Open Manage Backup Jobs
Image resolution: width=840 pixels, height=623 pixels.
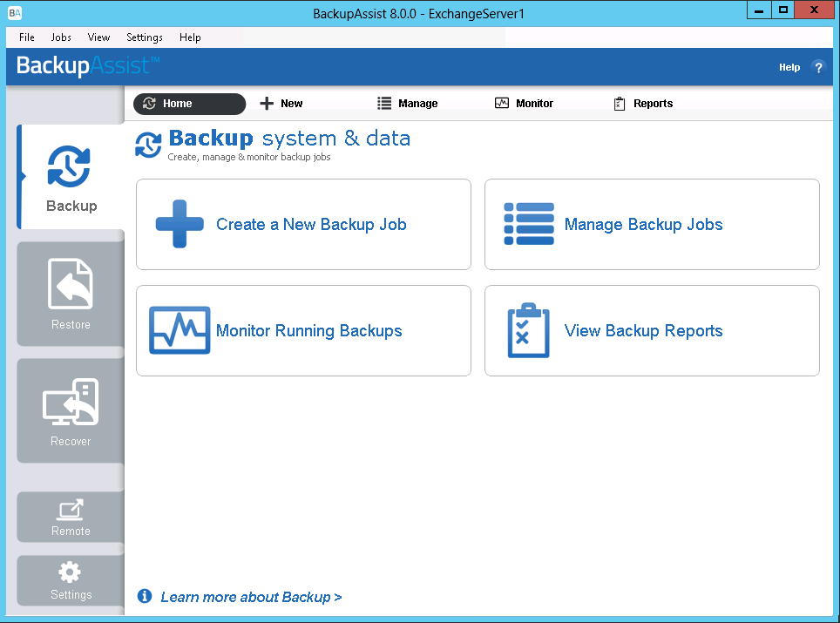pyautogui.click(x=652, y=224)
